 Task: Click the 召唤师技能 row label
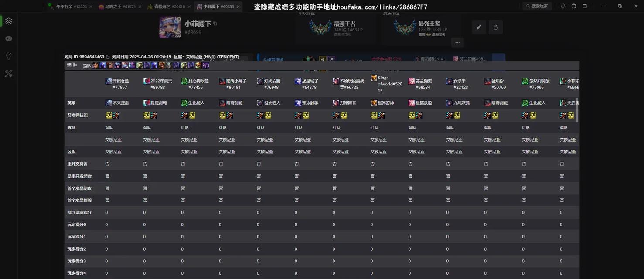pos(77,116)
